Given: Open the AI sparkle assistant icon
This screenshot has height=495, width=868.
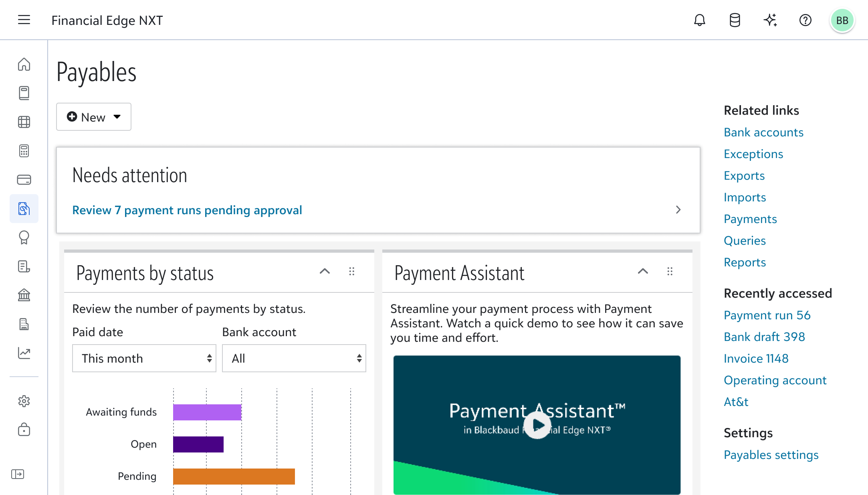Looking at the screenshot, I should coord(770,20).
